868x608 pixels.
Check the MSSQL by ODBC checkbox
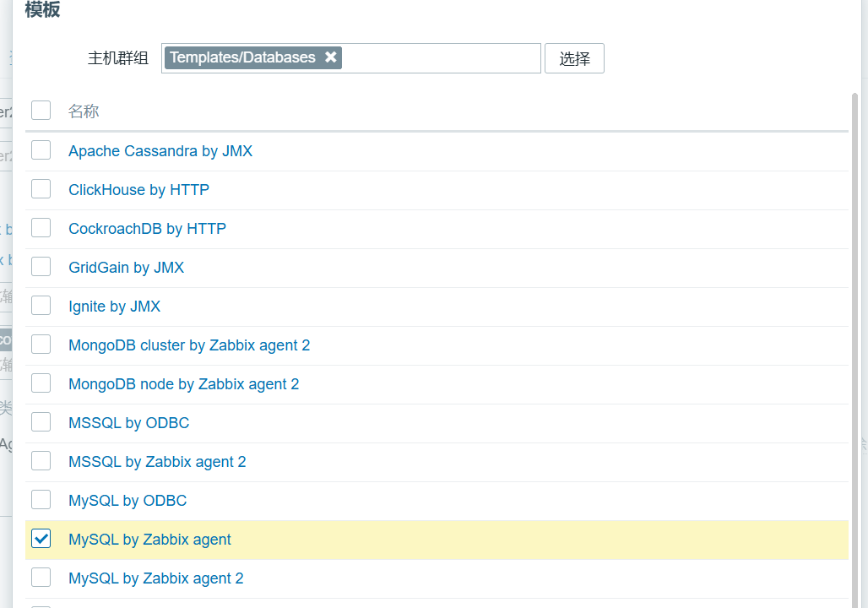click(x=41, y=422)
